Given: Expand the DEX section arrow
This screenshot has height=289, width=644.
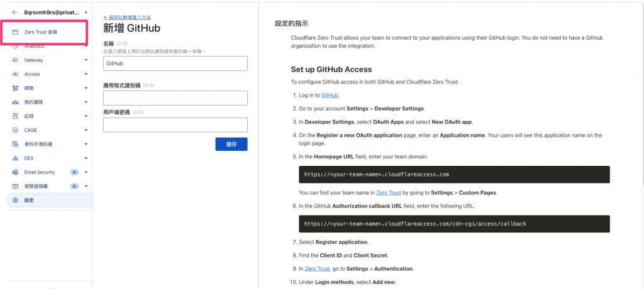Looking at the screenshot, I should [86, 158].
